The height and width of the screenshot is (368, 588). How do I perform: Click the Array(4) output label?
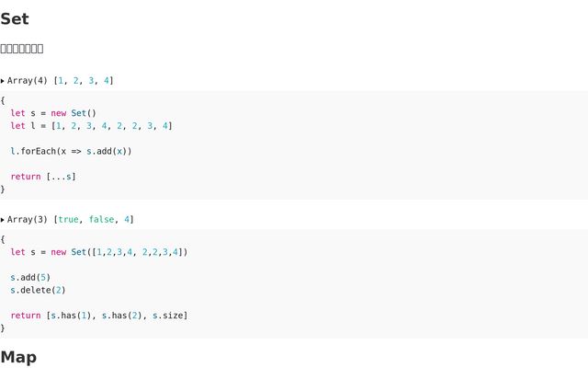point(28,81)
